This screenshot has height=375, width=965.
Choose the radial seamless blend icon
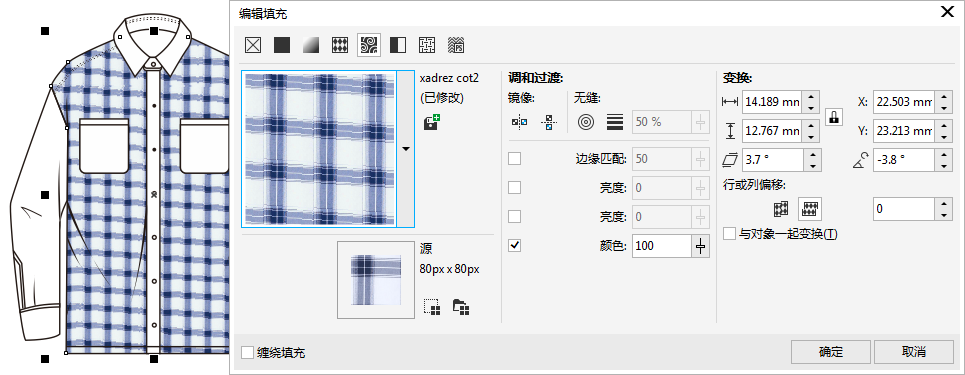coord(586,122)
